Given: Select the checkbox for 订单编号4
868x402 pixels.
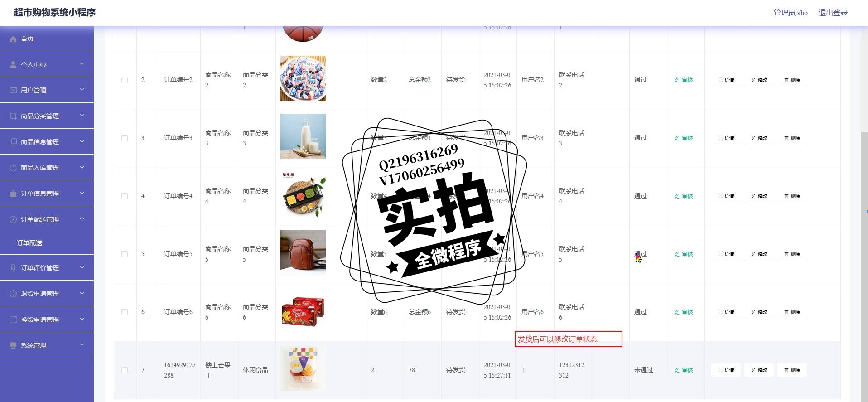Looking at the screenshot, I should click(x=125, y=196).
